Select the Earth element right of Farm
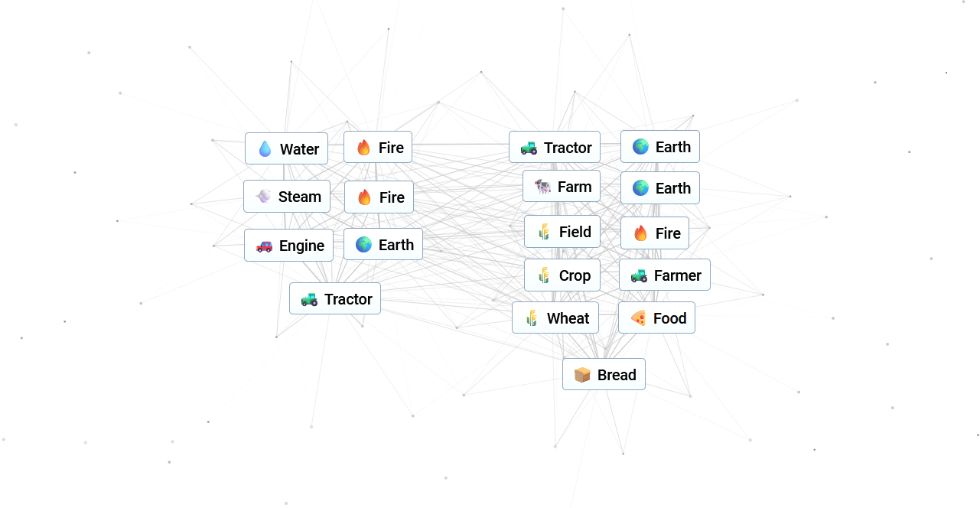 coord(659,188)
